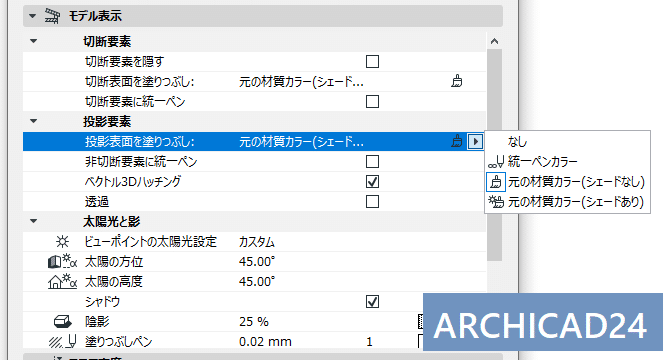Click the 元の材質カラー value in 切断表面 row
Image resolution: width=671 pixels, height=360 pixels.
[301, 81]
